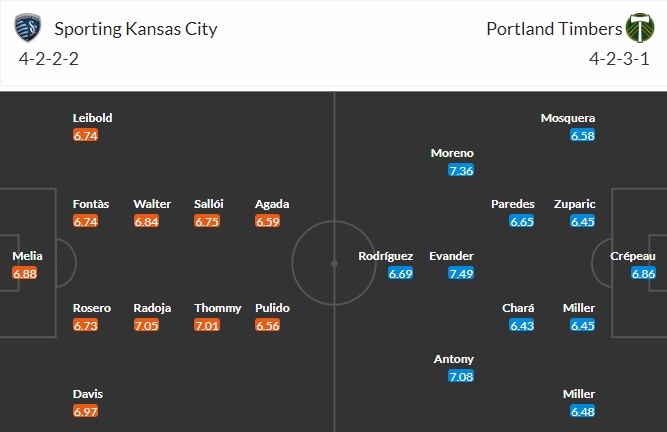Click Pulido's 6.56 rating badge
Image resolution: width=667 pixels, height=432 pixels.
[268, 325]
